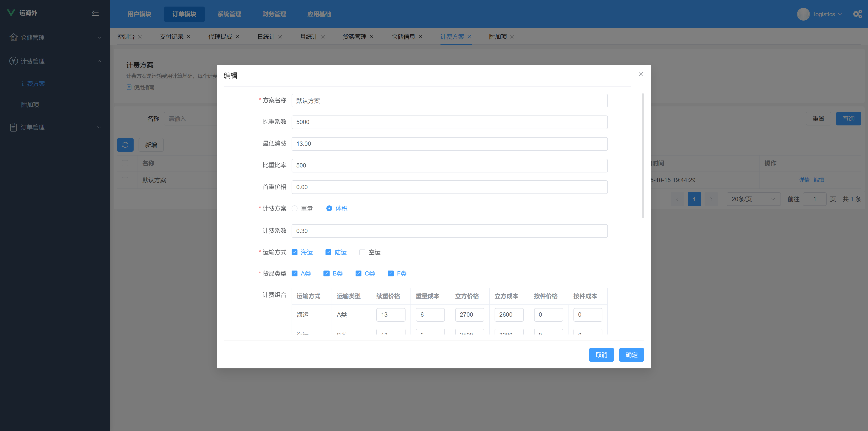Open the 货架管理 tab

tap(354, 37)
